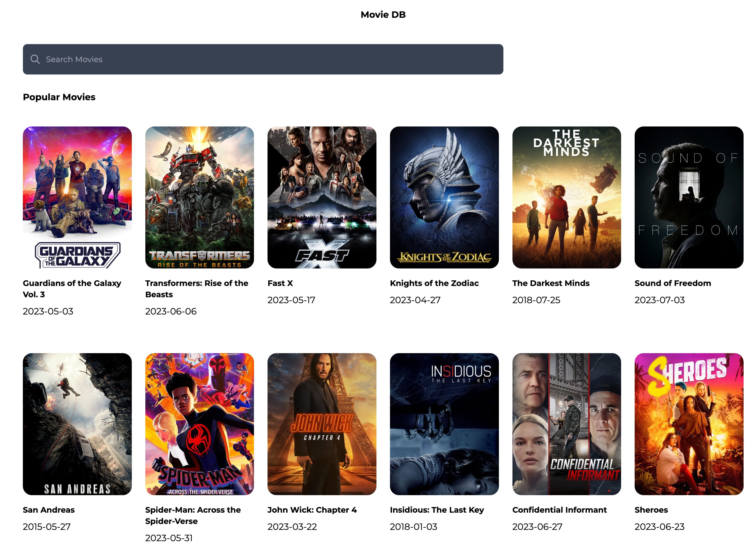The height and width of the screenshot is (544, 756).
Task: View the Sound of Freedom poster
Action: point(689,197)
